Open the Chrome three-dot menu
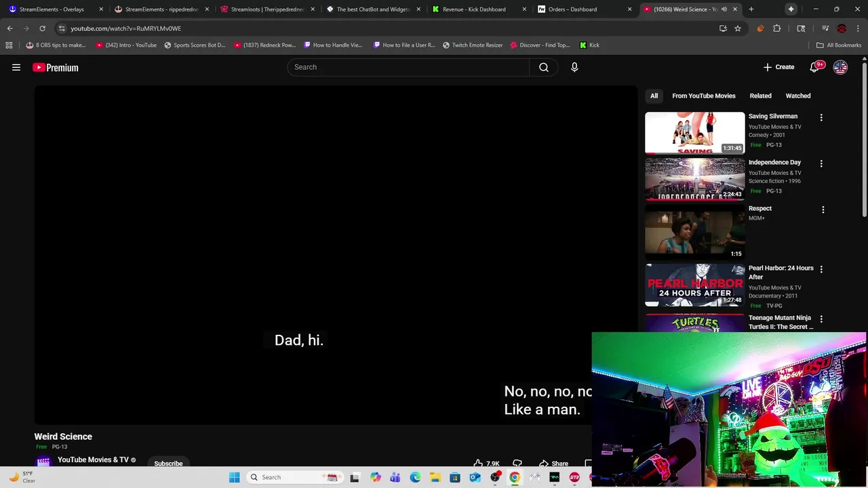Image resolution: width=868 pixels, height=488 pixels. pyautogui.click(x=858, y=28)
